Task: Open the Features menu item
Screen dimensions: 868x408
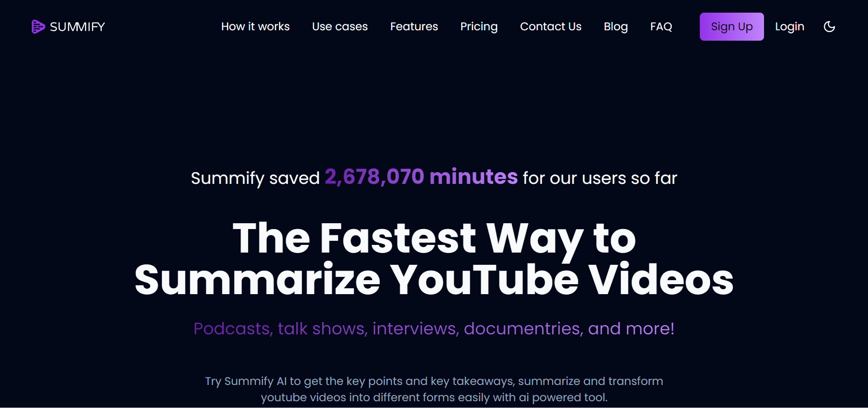Action: tap(414, 27)
